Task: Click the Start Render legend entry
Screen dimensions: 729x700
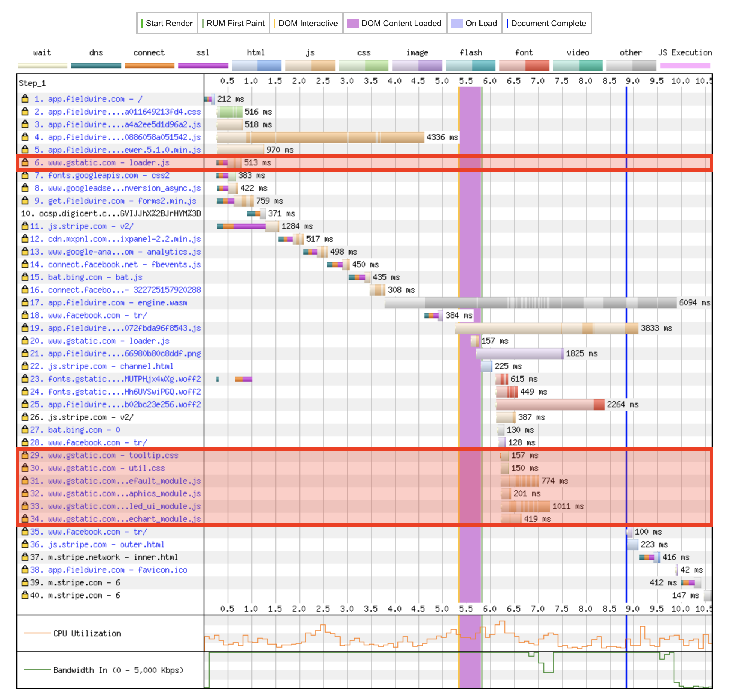Action: (x=167, y=23)
